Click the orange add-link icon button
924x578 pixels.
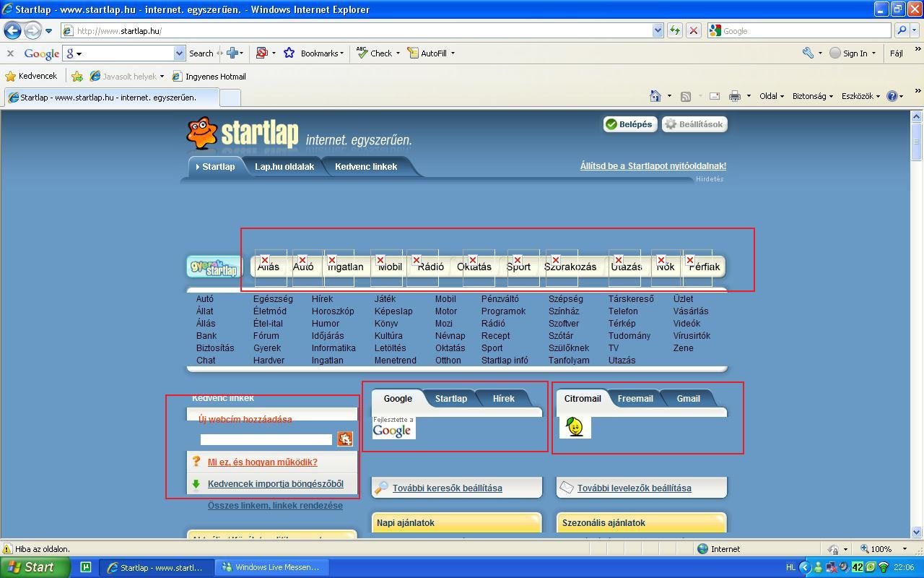tap(345, 439)
